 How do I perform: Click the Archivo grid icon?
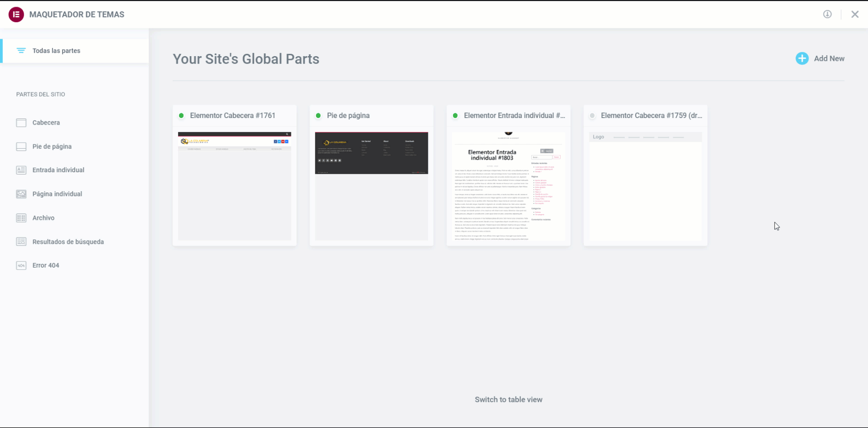pos(21,218)
